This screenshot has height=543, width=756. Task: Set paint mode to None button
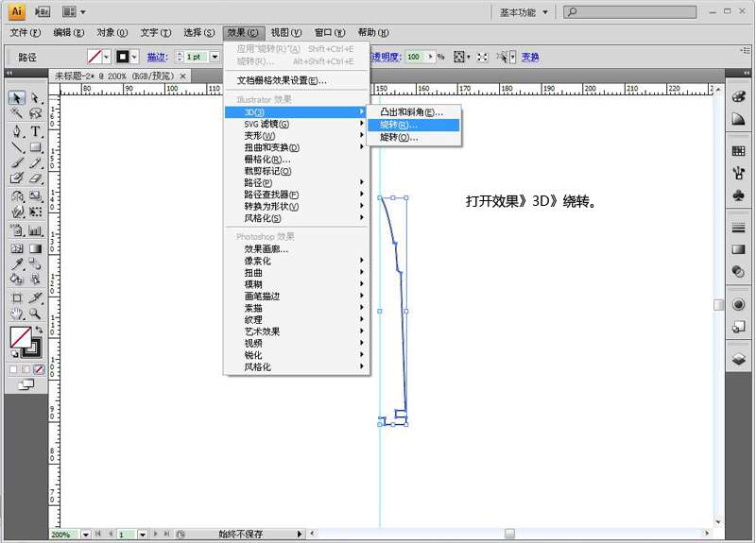tap(39, 369)
